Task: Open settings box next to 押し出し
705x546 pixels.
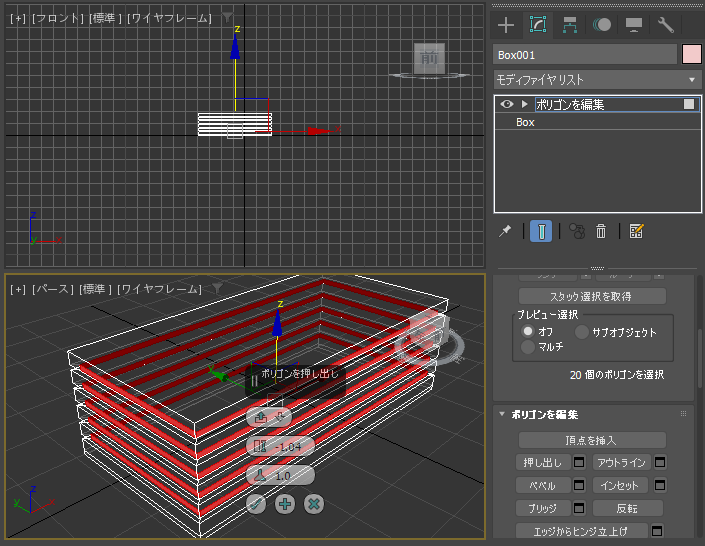Action: pos(579,462)
